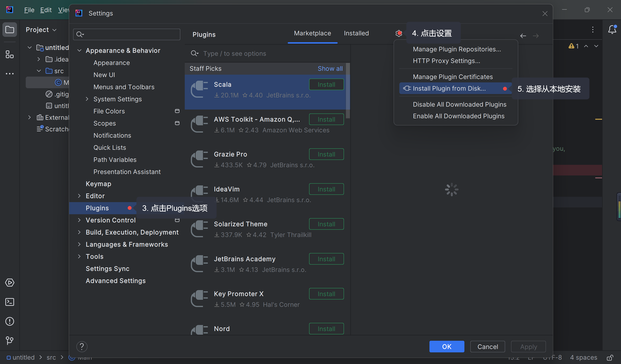Click the Plugins settings gear icon
The width and height of the screenshot is (621, 364).
(x=399, y=33)
